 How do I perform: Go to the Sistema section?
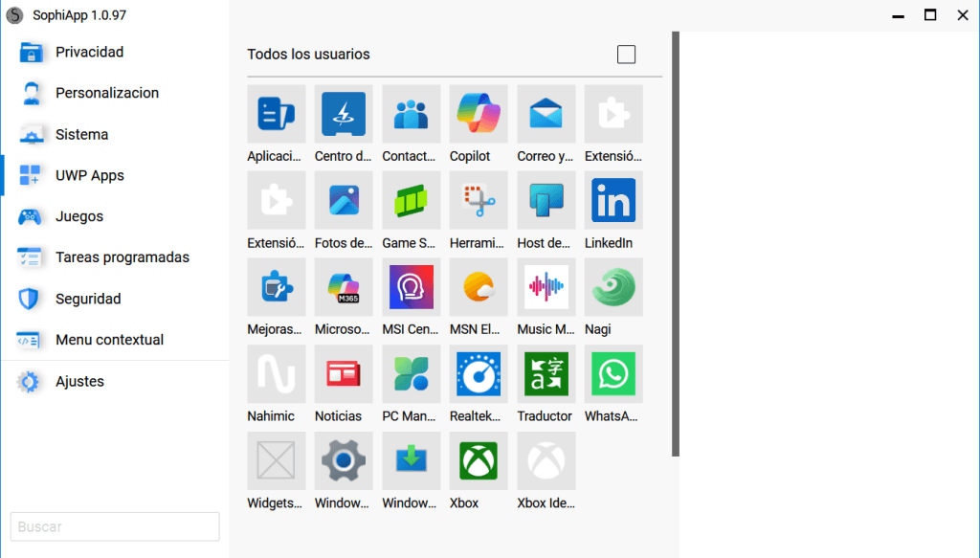point(115,134)
